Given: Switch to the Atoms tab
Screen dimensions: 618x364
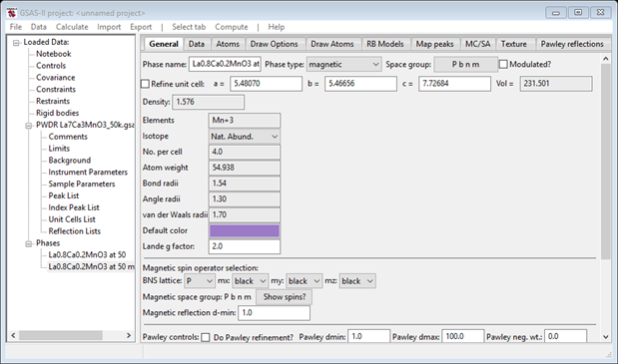Looking at the screenshot, I should point(228,44).
